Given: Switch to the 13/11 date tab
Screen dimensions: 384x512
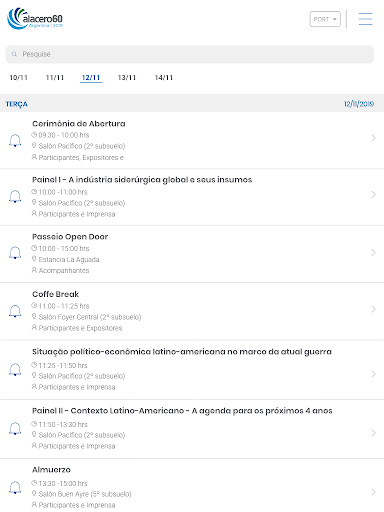Looking at the screenshot, I should tap(127, 78).
